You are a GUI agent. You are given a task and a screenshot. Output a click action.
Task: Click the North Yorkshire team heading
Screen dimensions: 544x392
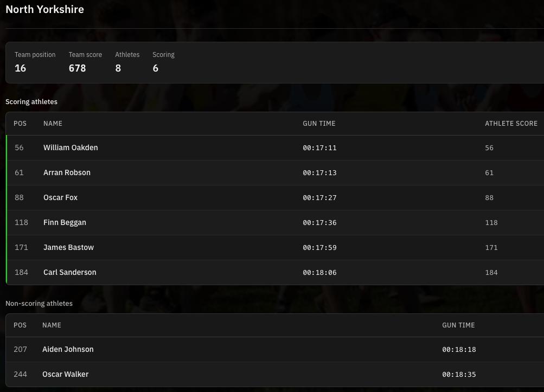coord(44,9)
